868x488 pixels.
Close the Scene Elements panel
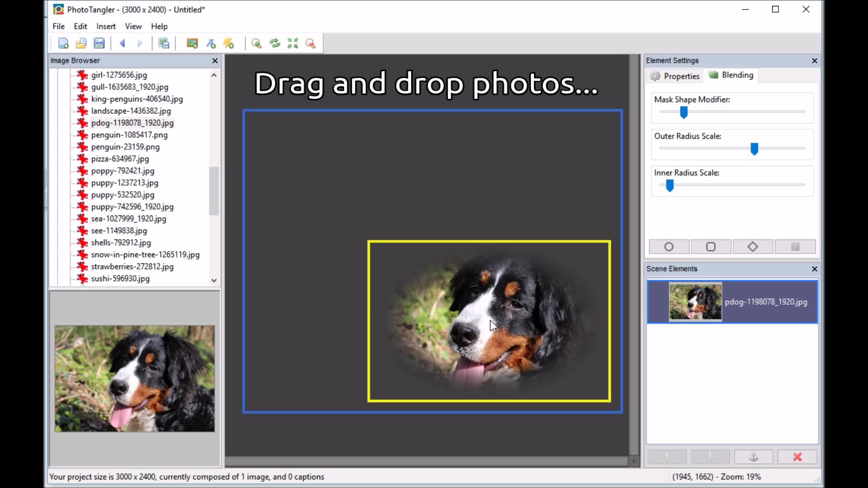[814, 269]
